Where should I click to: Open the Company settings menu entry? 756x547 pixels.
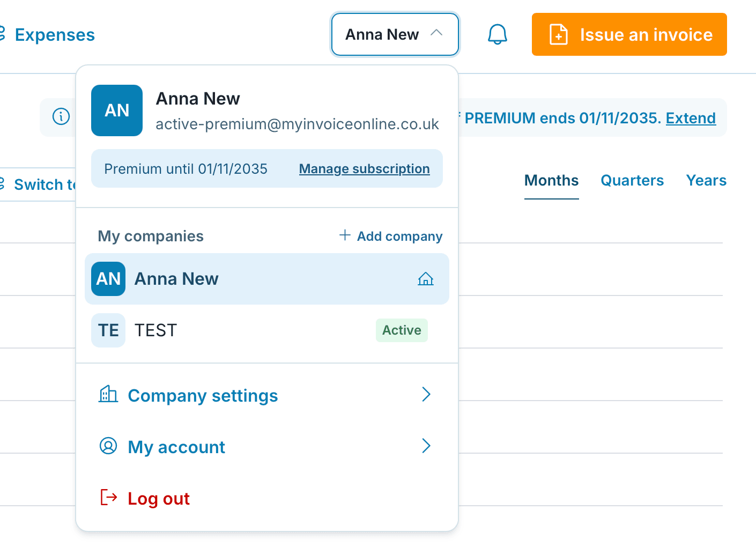267,395
